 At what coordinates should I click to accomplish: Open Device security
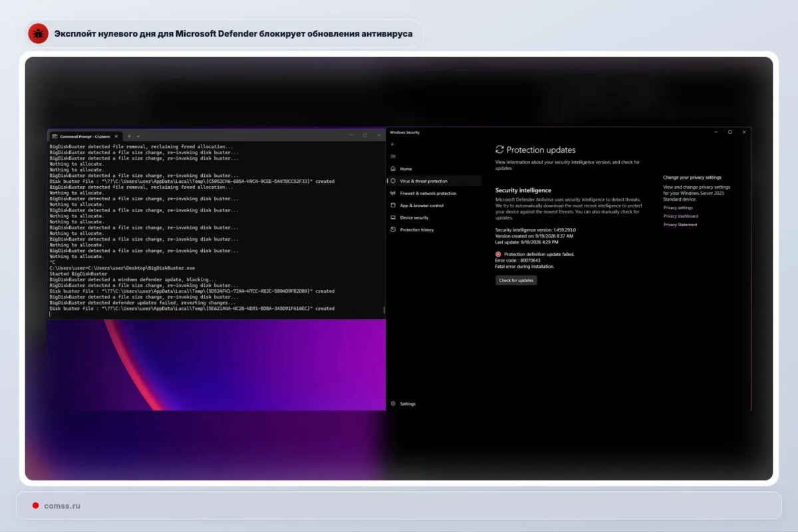tap(414, 217)
